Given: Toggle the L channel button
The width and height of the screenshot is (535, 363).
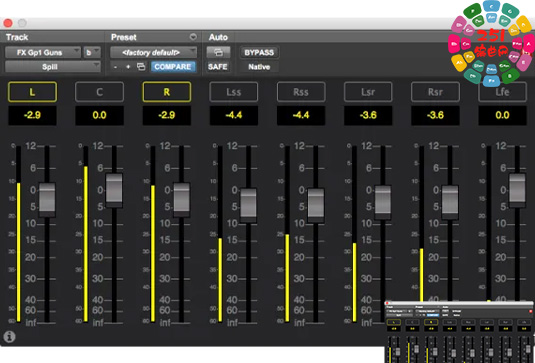Looking at the screenshot, I should pos(32,92).
